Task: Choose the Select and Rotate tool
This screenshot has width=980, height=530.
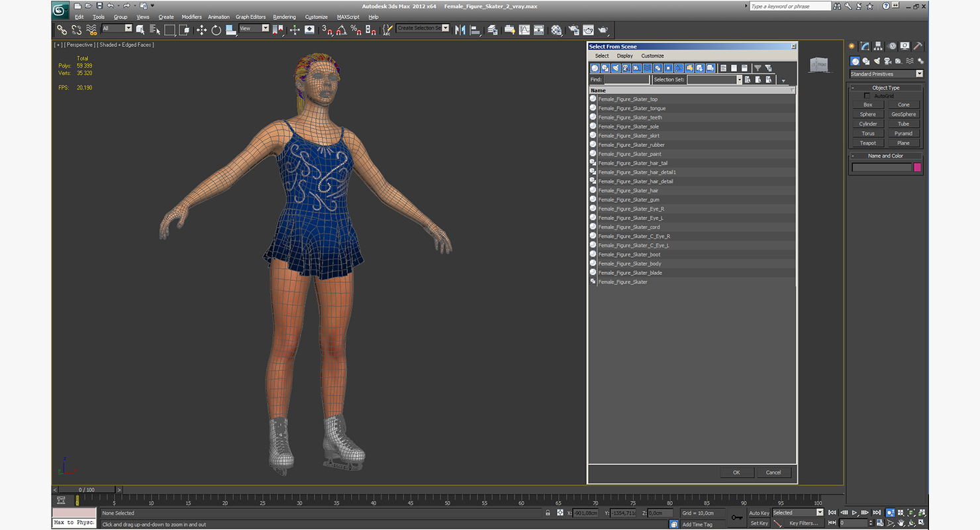Action: (x=216, y=29)
